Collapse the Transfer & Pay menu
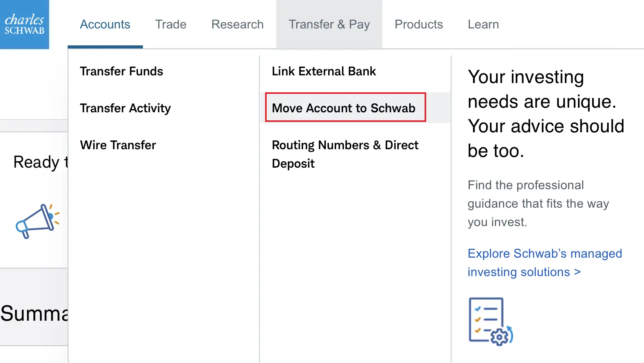This screenshot has height=363, width=644. 329,24
